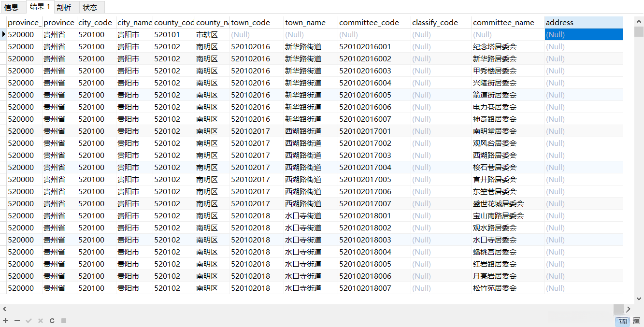The width and height of the screenshot is (644, 327).
Task: Click the address column header
Action: pos(584,22)
